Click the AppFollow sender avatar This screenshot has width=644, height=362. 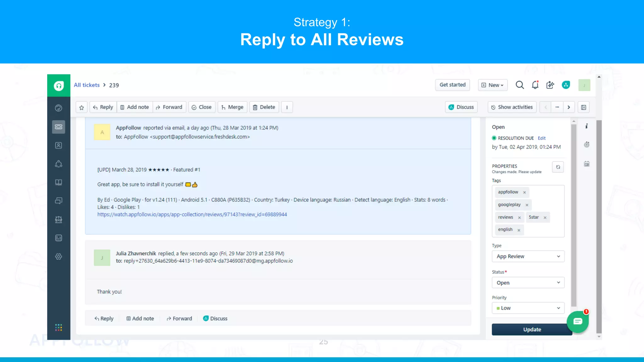[x=102, y=132]
